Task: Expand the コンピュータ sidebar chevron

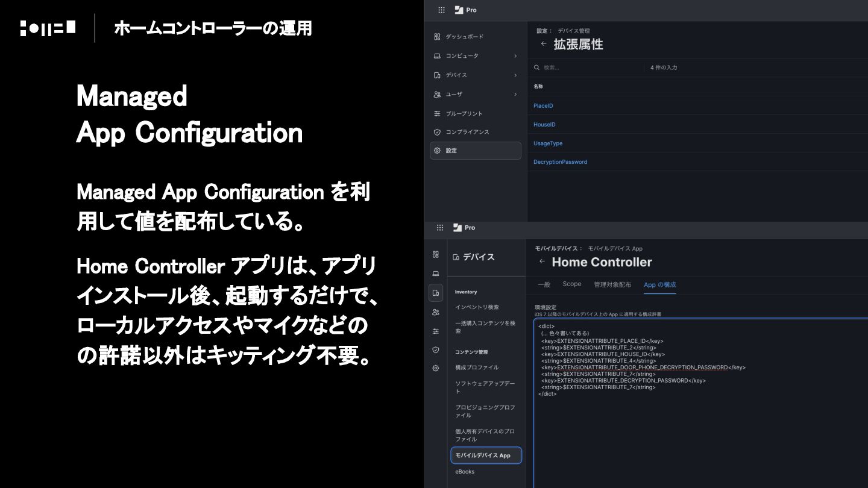Action: point(515,56)
